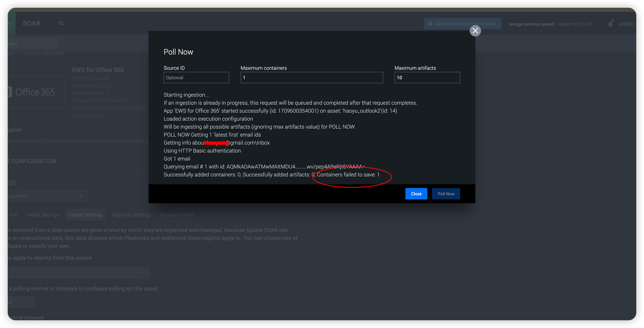Switch to Approval Settings tab
This screenshot has width=644, height=328.
click(x=131, y=215)
